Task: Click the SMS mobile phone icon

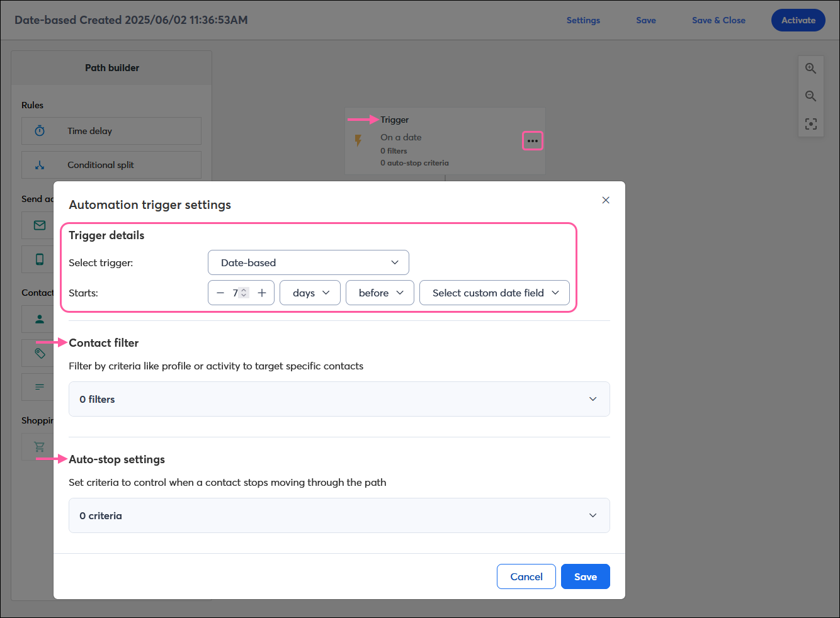Action: (x=40, y=259)
